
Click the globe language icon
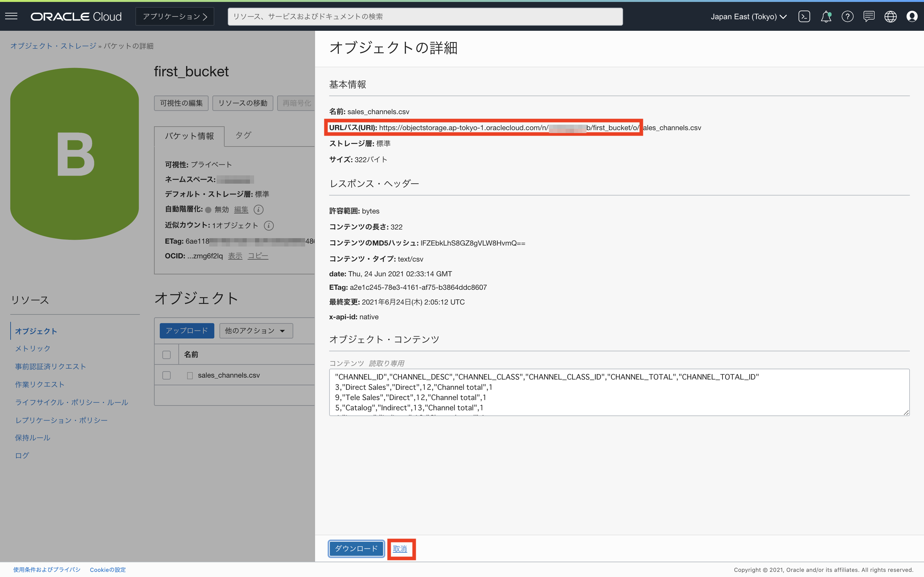890,16
